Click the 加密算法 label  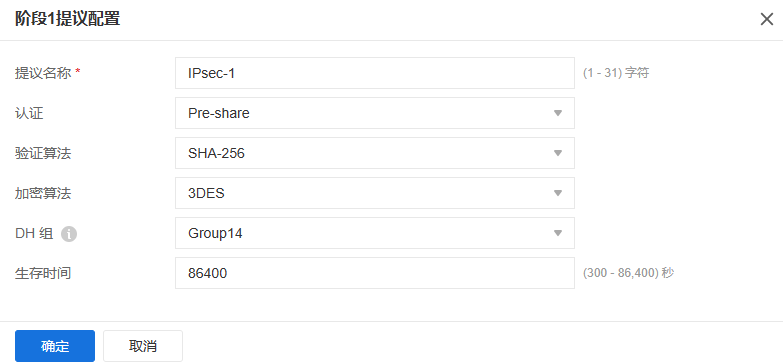pyautogui.click(x=43, y=193)
